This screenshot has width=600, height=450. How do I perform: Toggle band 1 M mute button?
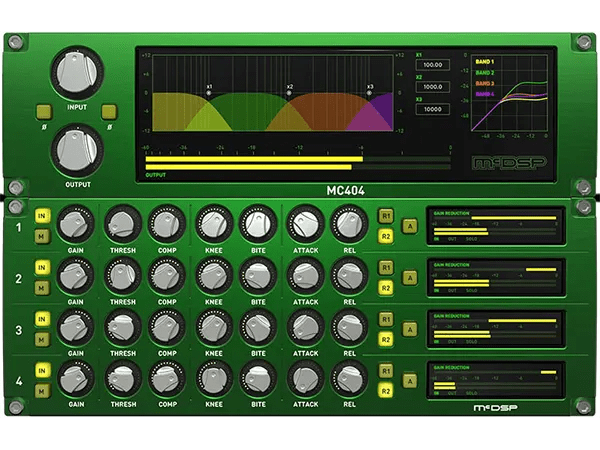tap(42, 236)
